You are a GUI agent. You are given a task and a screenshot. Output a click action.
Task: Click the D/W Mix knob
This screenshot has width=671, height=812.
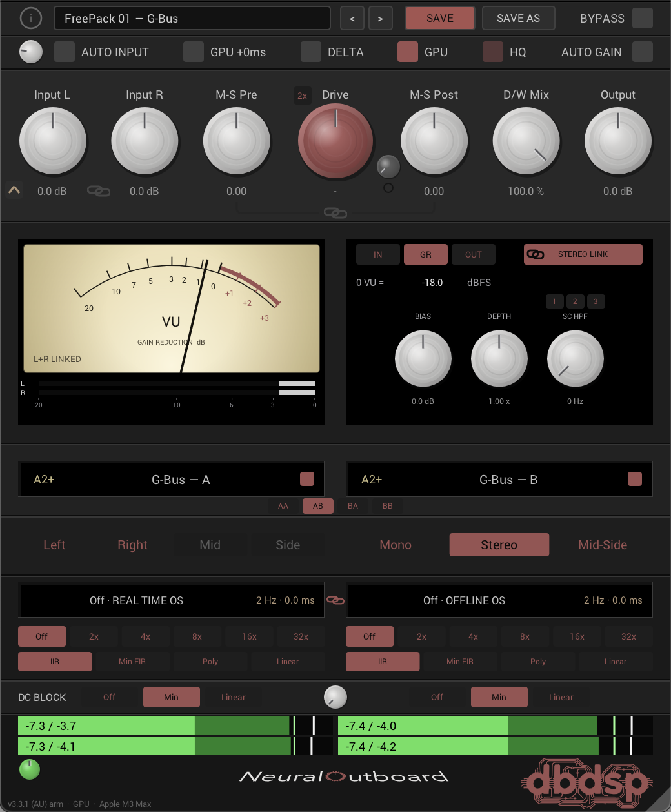tap(526, 141)
